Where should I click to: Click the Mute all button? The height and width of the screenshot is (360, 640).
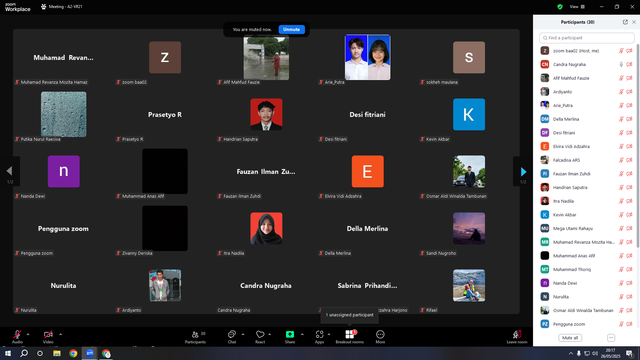tap(570, 338)
